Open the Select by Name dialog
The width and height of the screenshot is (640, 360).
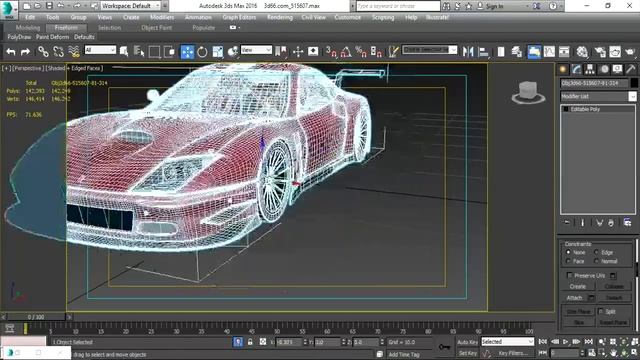point(139,51)
